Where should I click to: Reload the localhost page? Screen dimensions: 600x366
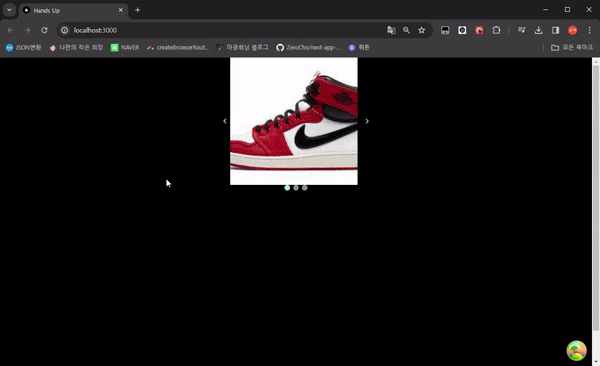point(44,30)
